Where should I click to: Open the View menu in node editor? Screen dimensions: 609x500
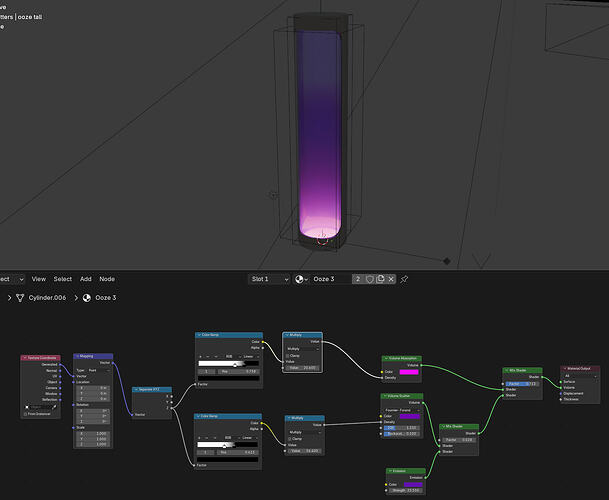pyautogui.click(x=39, y=279)
